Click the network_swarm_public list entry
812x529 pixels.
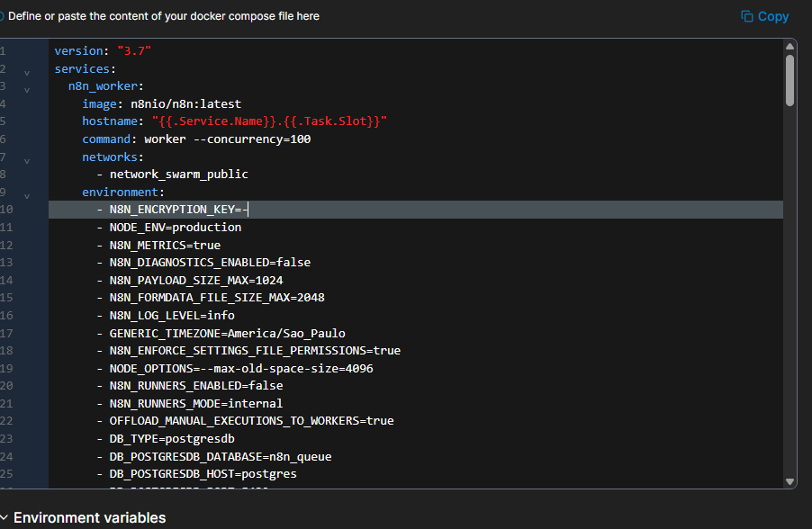tap(178, 175)
